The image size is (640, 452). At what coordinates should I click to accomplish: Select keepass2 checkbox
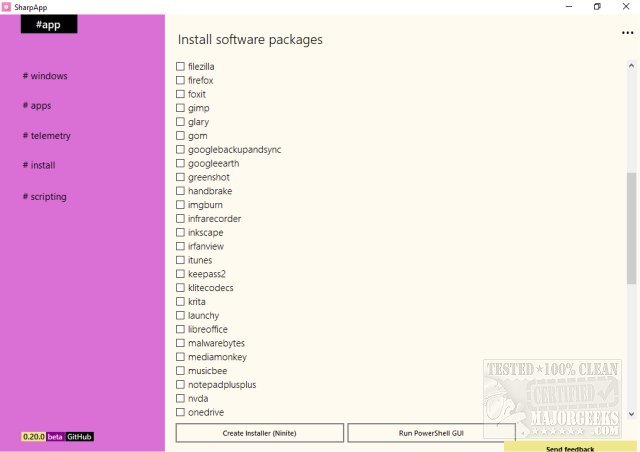pyautogui.click(x=180, y=274)
